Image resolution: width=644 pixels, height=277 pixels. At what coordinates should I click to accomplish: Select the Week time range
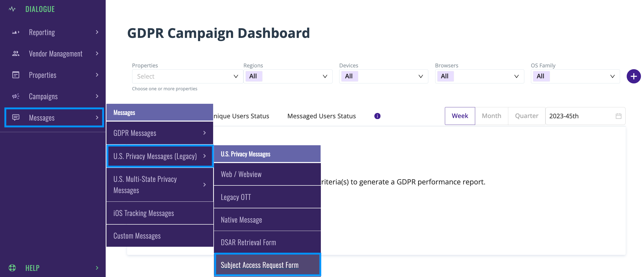pos(460,116)
